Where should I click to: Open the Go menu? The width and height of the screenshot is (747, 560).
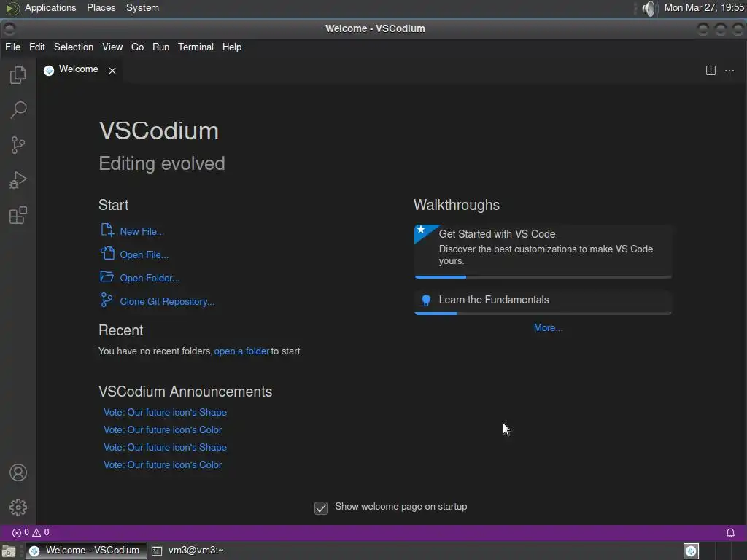click(137, 47)
